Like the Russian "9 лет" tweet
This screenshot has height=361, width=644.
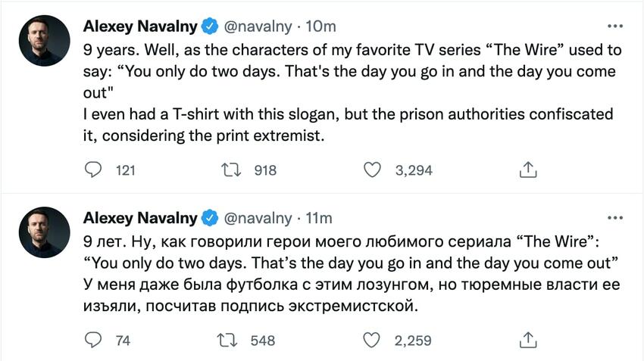tap(372, 340)
